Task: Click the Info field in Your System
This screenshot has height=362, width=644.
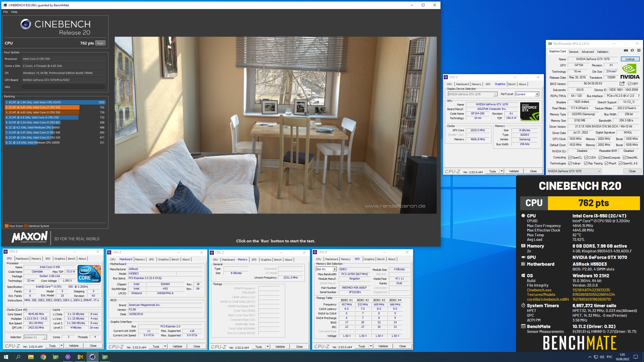Action: pyautogui.click(x=63, y=87)
